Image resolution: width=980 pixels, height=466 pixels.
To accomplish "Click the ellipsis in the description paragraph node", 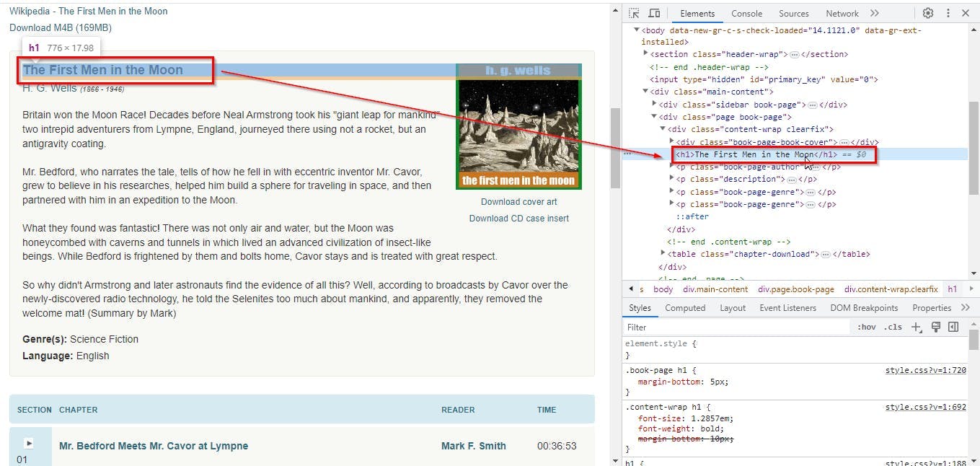I will [791, 179].
